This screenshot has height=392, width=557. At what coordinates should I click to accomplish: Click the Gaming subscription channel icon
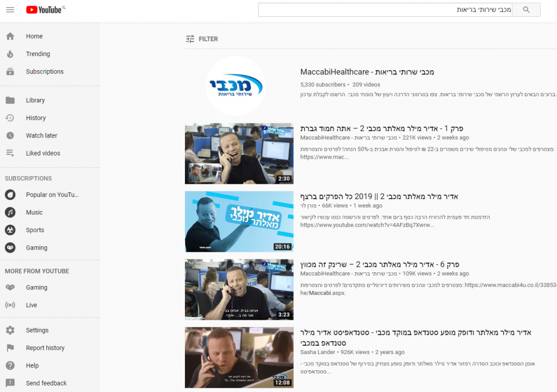click(x=10, y=247)
